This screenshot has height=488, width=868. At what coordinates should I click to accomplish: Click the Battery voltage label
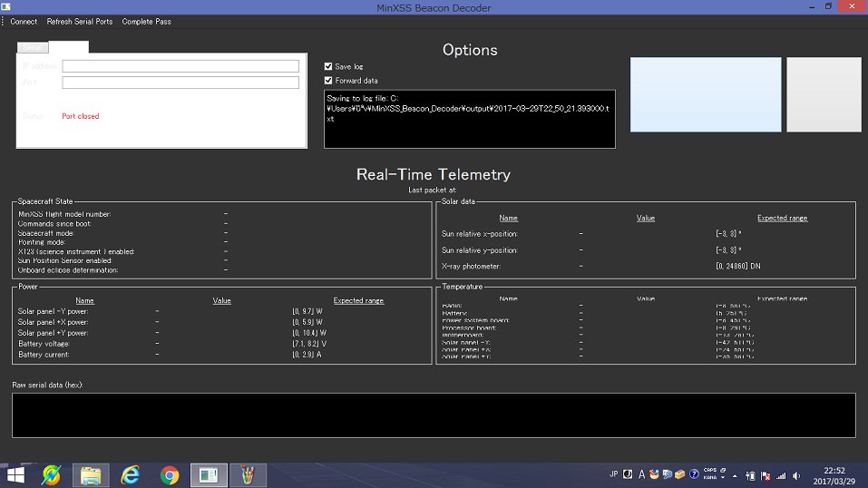coord(44,344)
